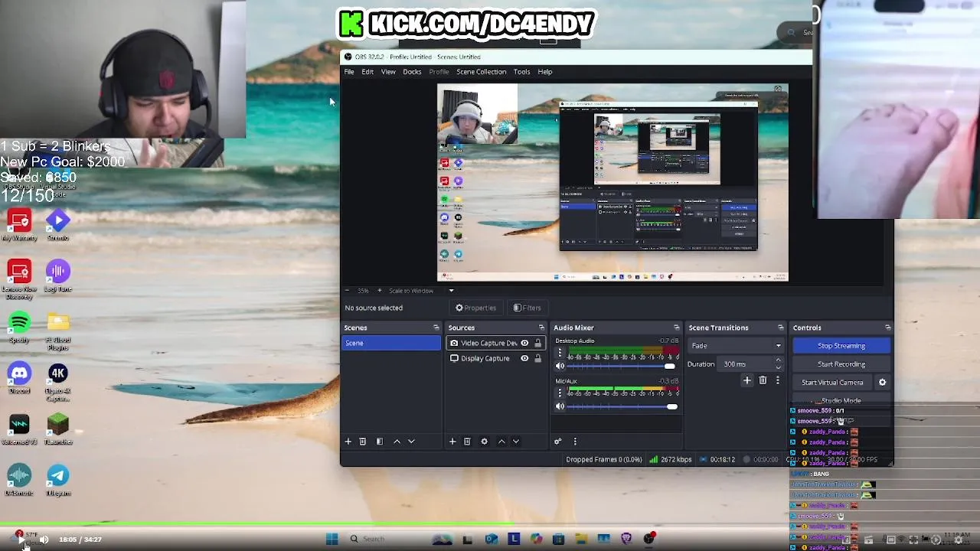Viewport: 980px width, 551px height.
Task: Click the Stop Streaming button
Action: click(x=841, y=346)
